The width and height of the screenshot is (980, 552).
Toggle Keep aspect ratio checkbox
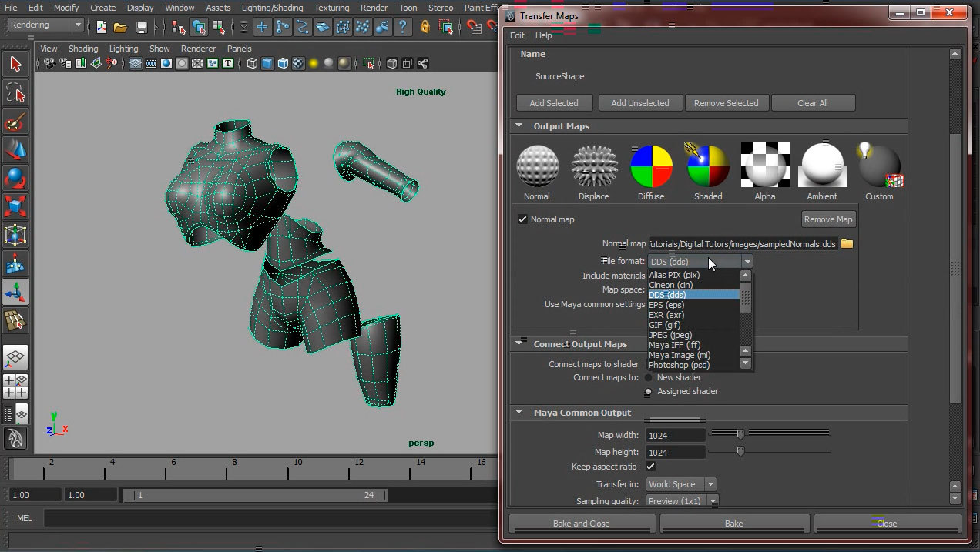[651, 467]
